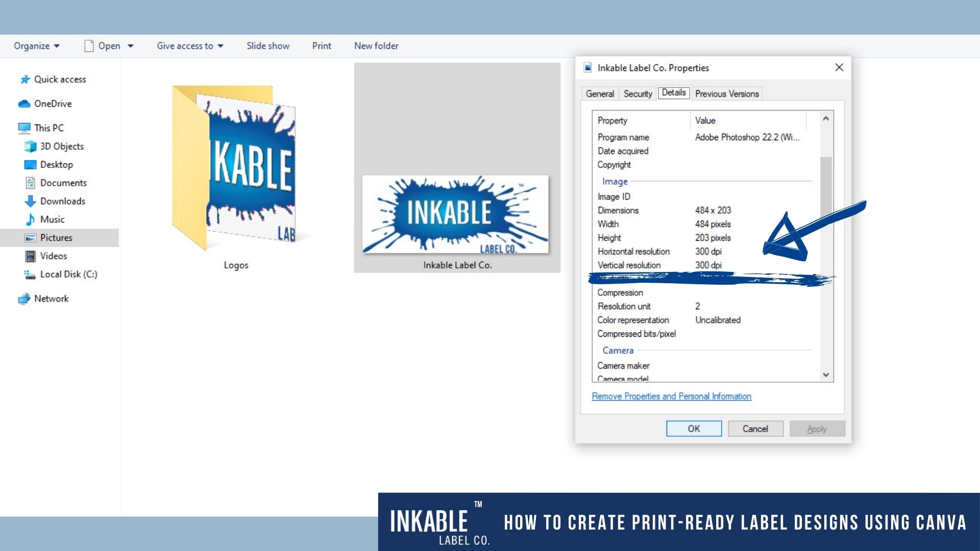Open the Network icon in the sidebar
The width and height of the screenshot is (980, 551).
point(23,298)
